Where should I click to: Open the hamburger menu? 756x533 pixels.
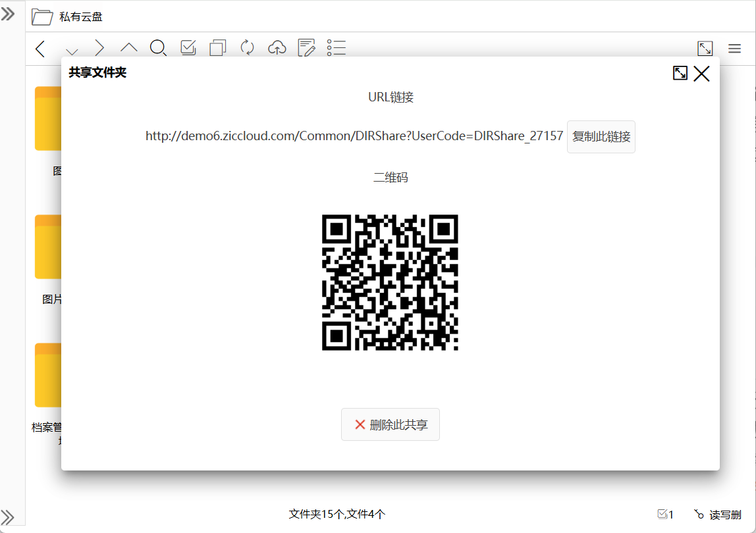click(x=734, y=49)
